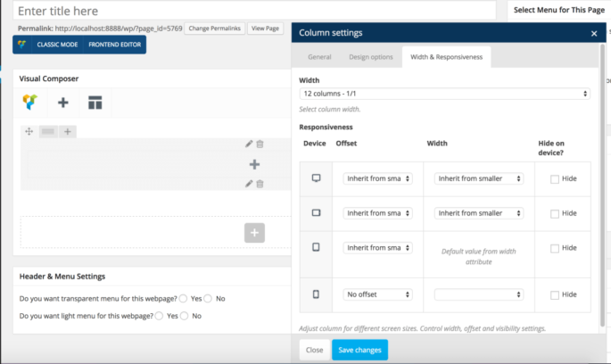Check Hide for the mobile phone row
The height and width of the screenshot is (364, 611).
tap(555, 294)
